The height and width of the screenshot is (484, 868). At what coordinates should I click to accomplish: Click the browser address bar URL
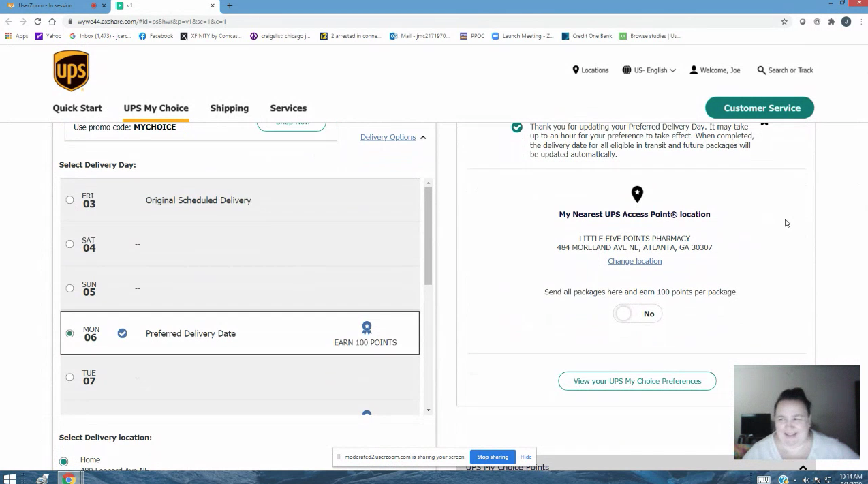click(152, 22)
